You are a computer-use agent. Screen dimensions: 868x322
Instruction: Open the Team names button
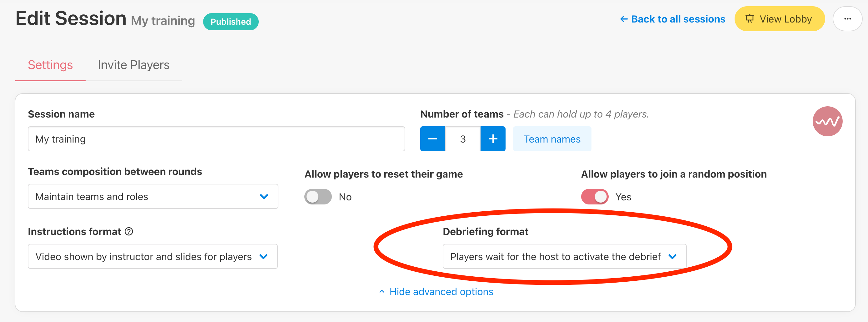[552, 139]
